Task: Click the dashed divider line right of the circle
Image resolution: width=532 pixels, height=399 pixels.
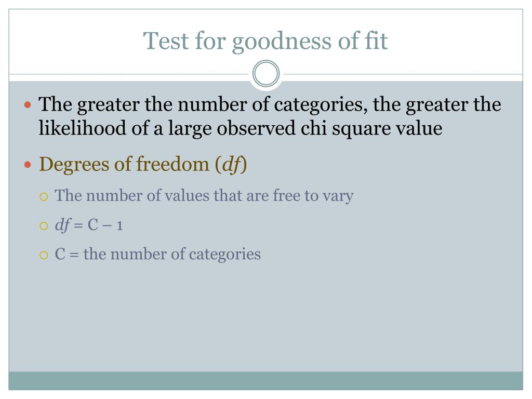Action: click(x=402, y=74)
